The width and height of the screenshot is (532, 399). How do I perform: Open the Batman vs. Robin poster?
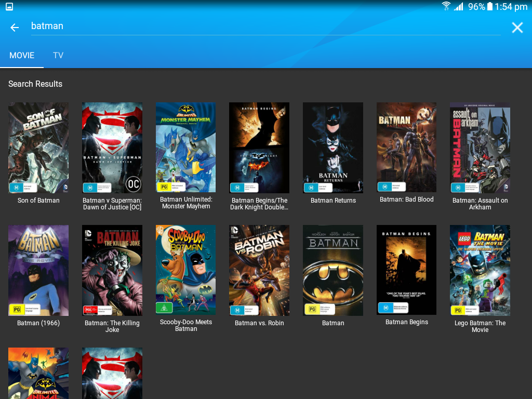[x=259, y=270]
